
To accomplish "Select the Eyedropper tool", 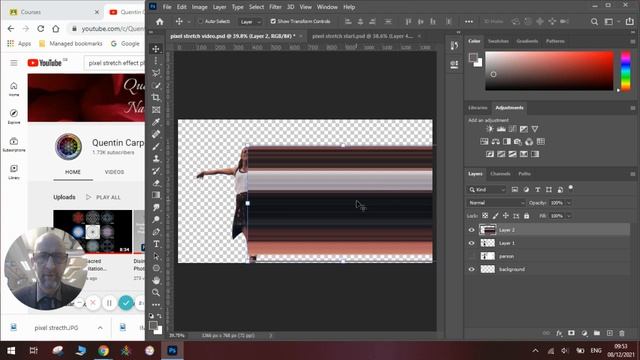I will (x=156, y=122).
